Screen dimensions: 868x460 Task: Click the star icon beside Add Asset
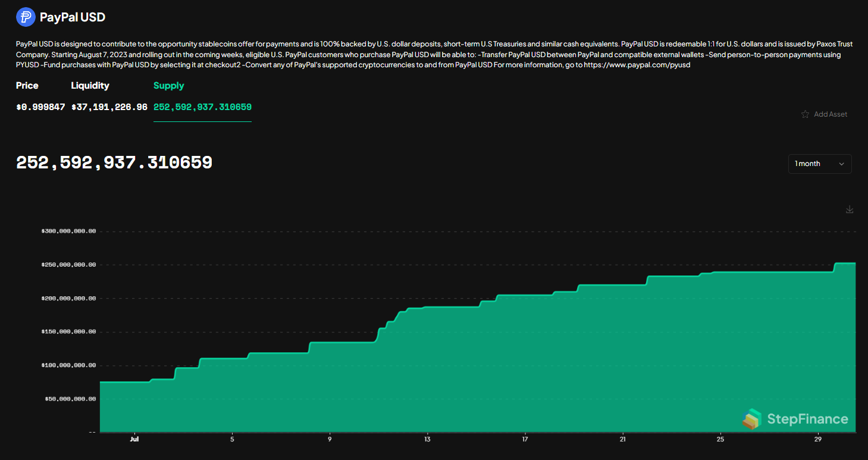tap(805, 114)
